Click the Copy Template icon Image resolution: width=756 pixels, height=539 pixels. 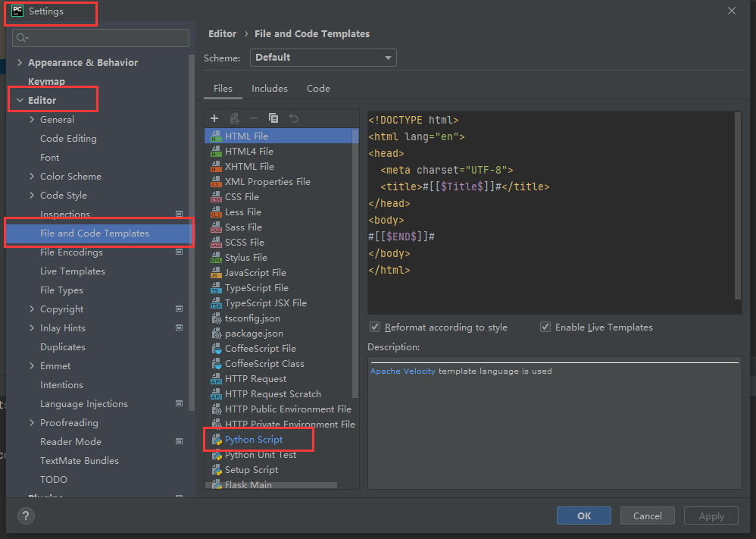(x=273, y=118)
